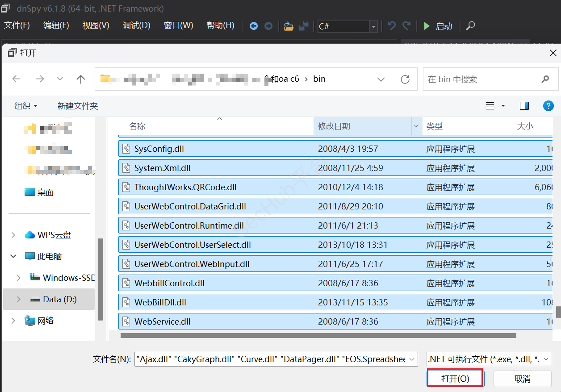The image size is (561, 392).
Task: Click the navigation pane vertical scrollbar
Action: [x=101, y=279]
